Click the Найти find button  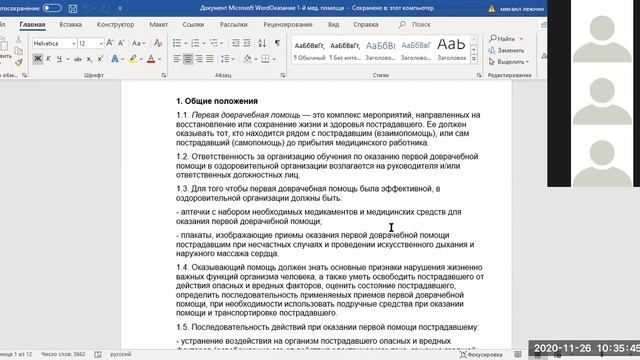coord(506,38)
